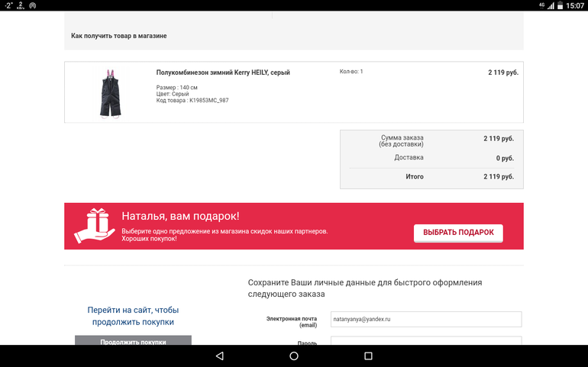Screen dimensions: 588x367
Task: Tap the 4G signal indicator
Action: click(x=541, y=5)
